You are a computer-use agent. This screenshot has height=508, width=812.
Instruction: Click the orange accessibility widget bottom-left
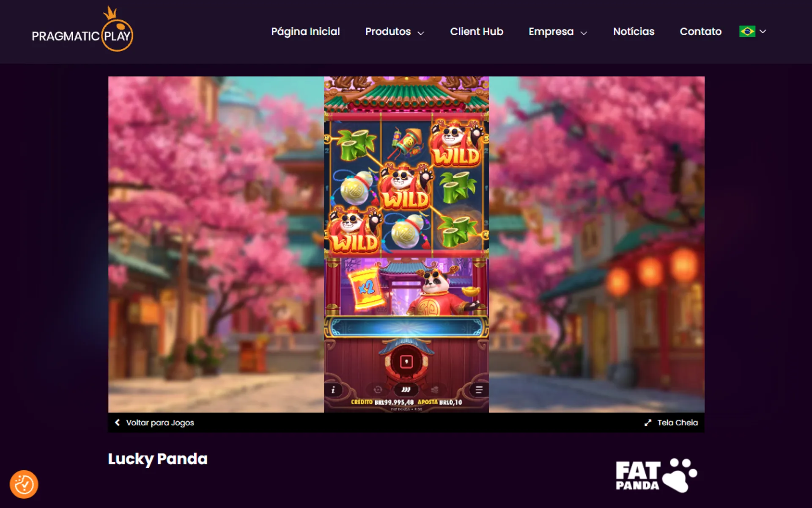coord(24,484)
